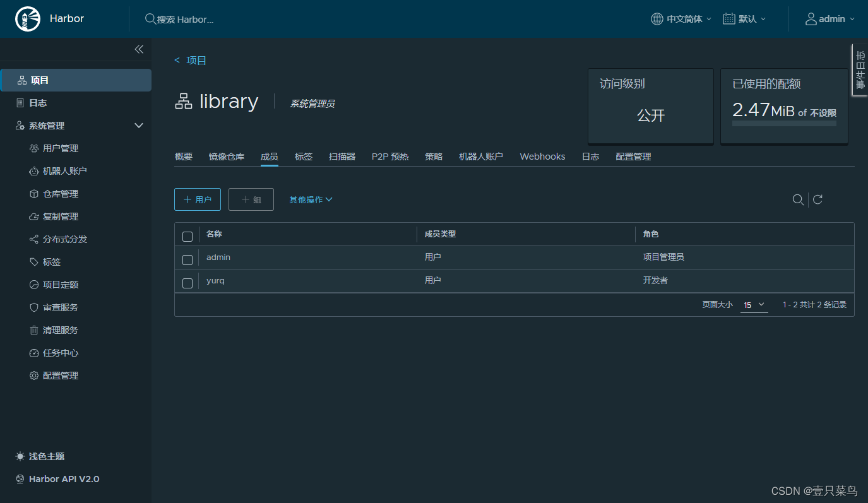Click the used quota progress bar
Viewport: 868px width, 503px height.
tap(784, 124)
